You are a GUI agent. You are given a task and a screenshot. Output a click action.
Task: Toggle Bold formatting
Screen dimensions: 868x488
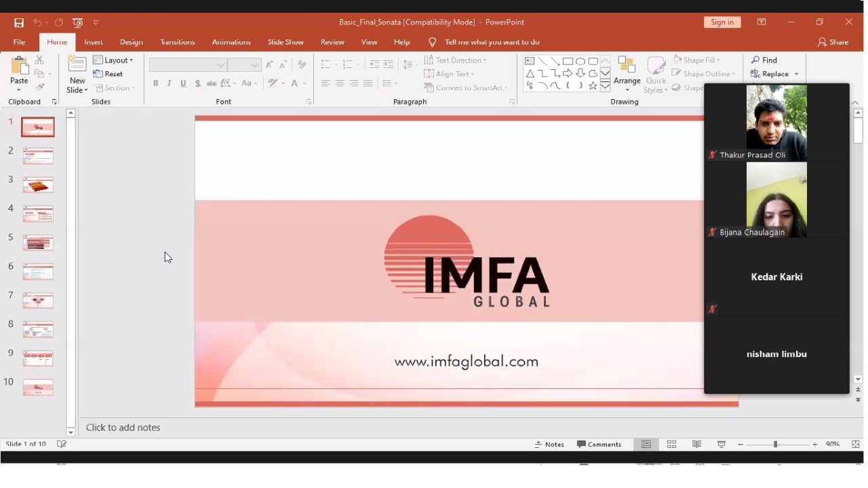(x=156, y=83)
